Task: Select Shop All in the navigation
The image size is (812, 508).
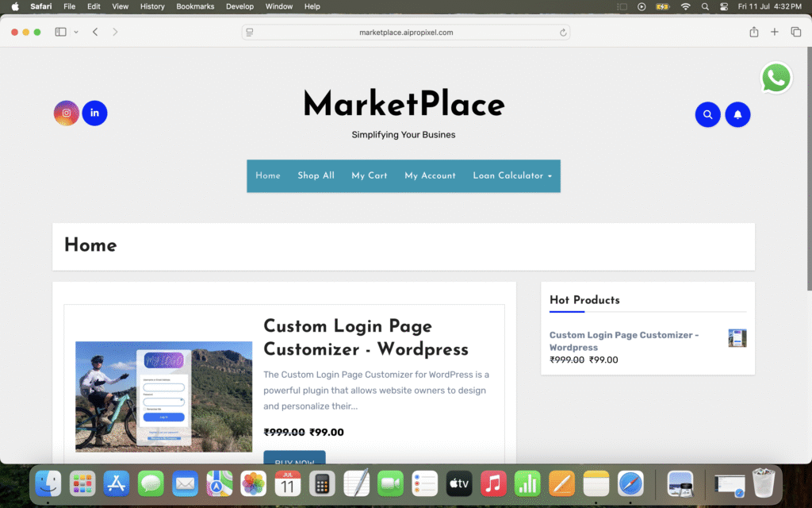Action: pos(316,175)
